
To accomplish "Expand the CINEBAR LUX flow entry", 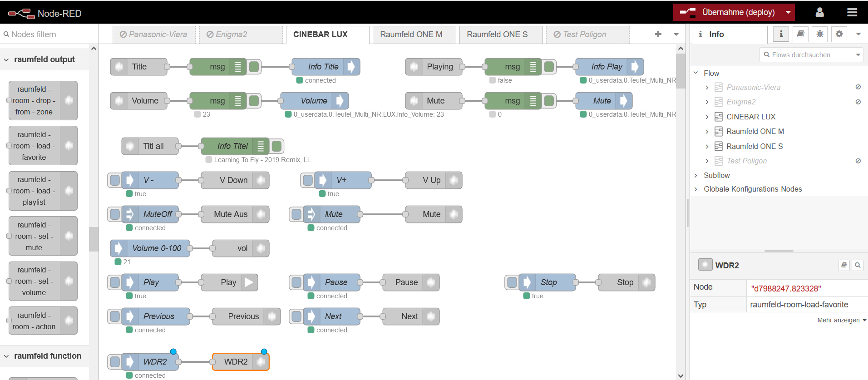I will [707, 117].
